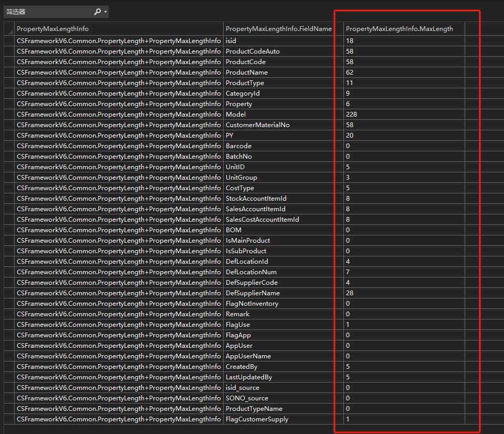Click MaxLength value 28 in DefSupplierName row
Image resolution: width=504 pixels, height=434 pixels.
click(350, 293)
